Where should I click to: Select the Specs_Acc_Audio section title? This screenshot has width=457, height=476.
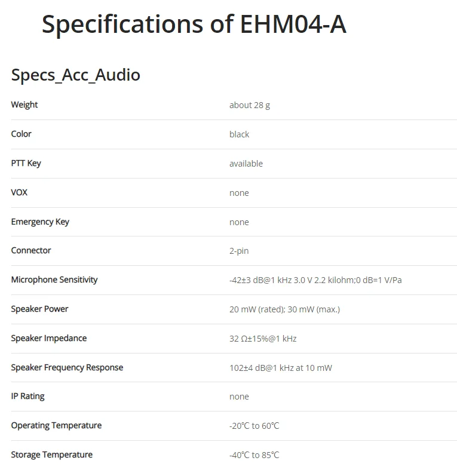coord(76,75)
